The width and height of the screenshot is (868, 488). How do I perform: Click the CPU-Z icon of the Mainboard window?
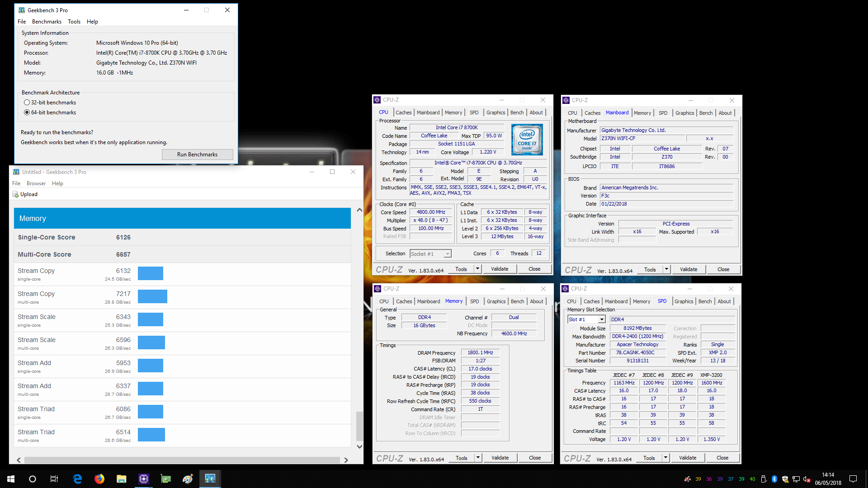pyautogui.click(x=566, y=100)
